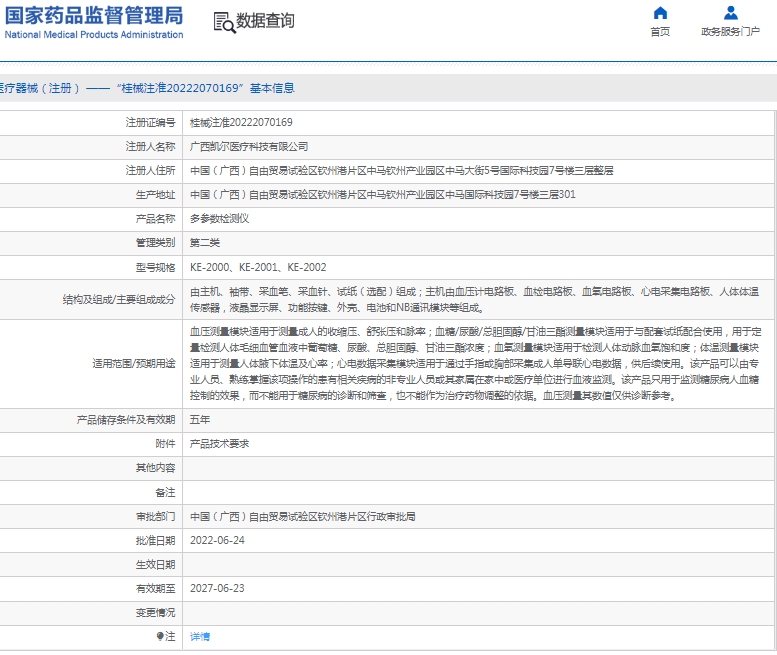
Task: Click the 适用范围/预期用途 description paragraph
Action: (x=476, y=364)
